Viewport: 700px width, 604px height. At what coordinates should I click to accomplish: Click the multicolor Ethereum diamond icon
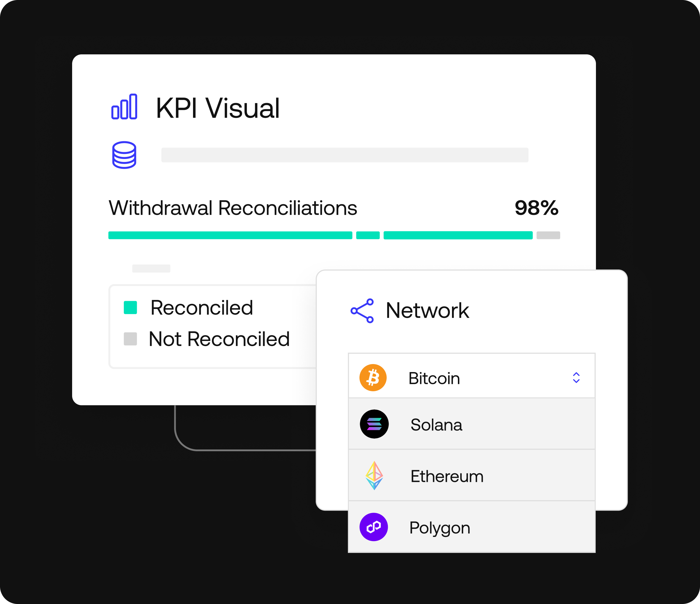374,476
